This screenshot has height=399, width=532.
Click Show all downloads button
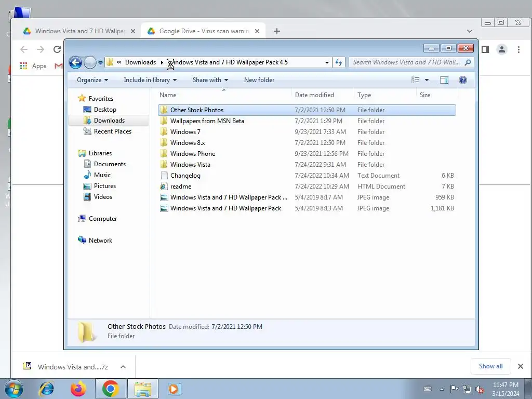click(490, 366)
